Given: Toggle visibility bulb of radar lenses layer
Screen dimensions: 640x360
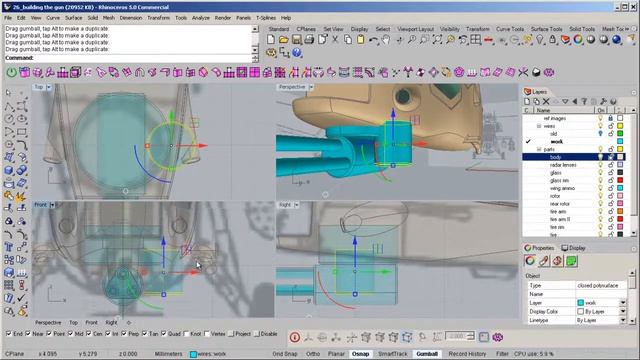Looking at the screenshot, I should pos(600,165).
